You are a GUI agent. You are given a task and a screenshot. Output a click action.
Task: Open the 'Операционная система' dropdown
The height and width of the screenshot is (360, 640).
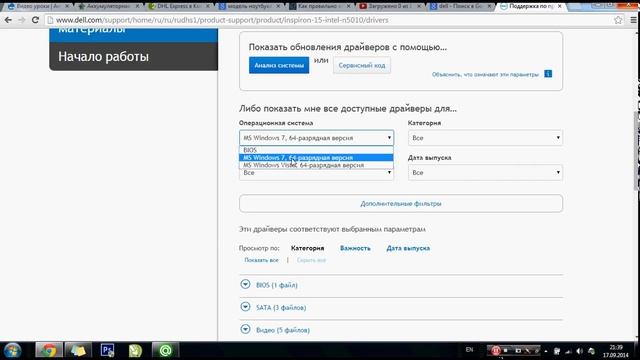pyautogui.click(x=316, y=138)
